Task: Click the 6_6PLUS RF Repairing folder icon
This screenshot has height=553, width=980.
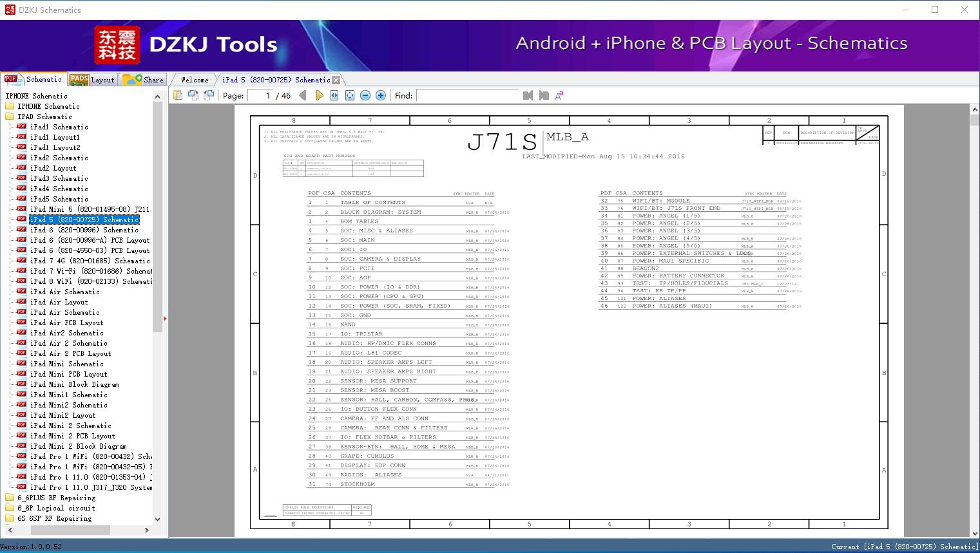Action: (x=10, y=498)
